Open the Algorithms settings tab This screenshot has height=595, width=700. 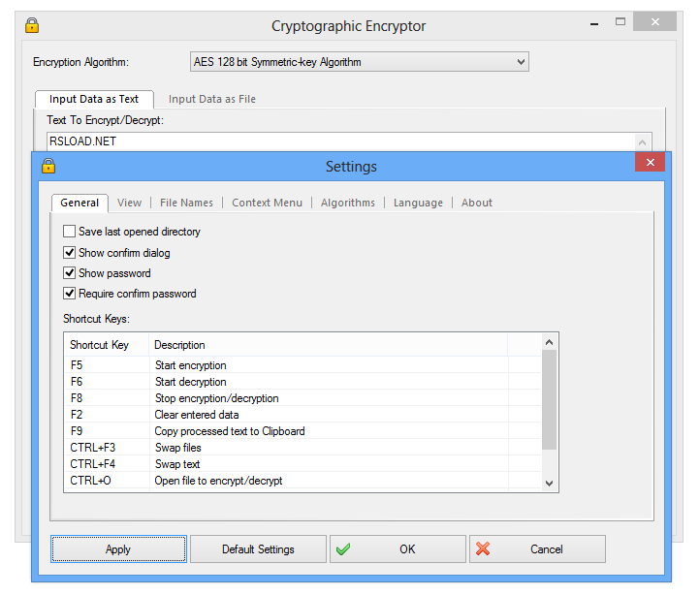[x=347, y=203]
